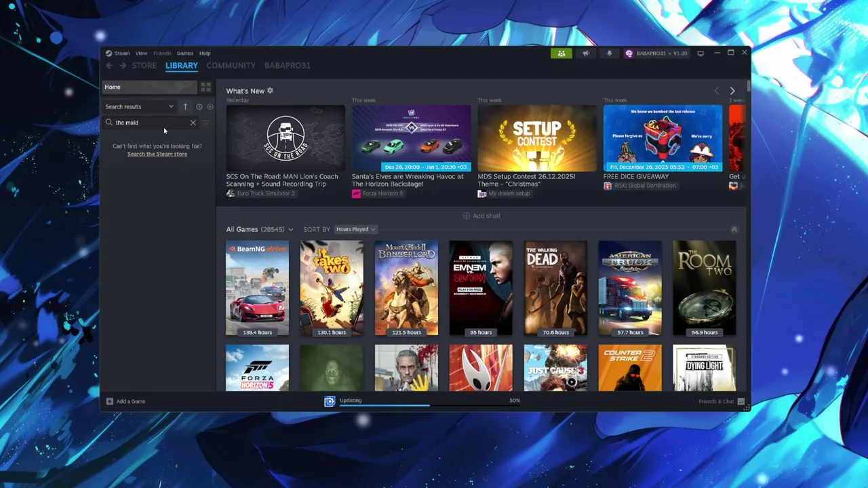Switch to the LIBRARY tab

point(182,66)
